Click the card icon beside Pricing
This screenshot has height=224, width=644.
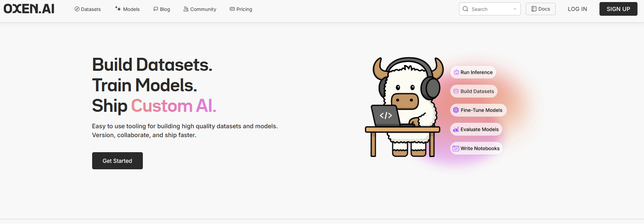coord(232,9)
